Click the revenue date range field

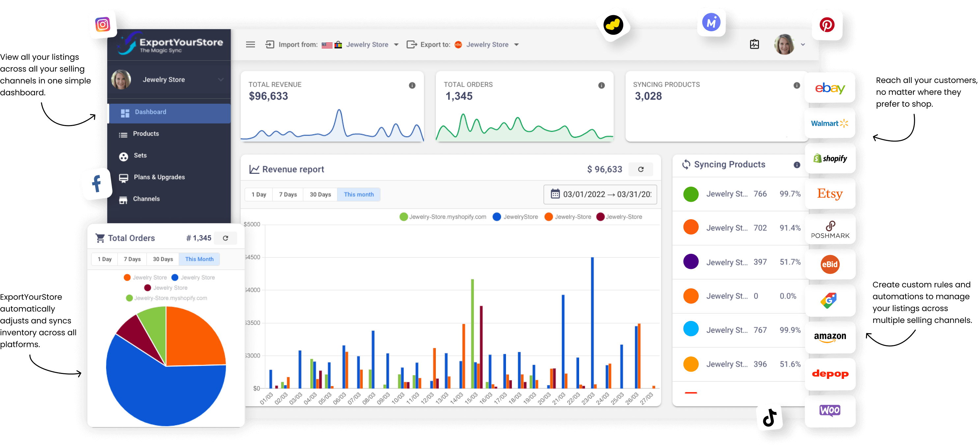pyautogui.click(x=600, y=194)
